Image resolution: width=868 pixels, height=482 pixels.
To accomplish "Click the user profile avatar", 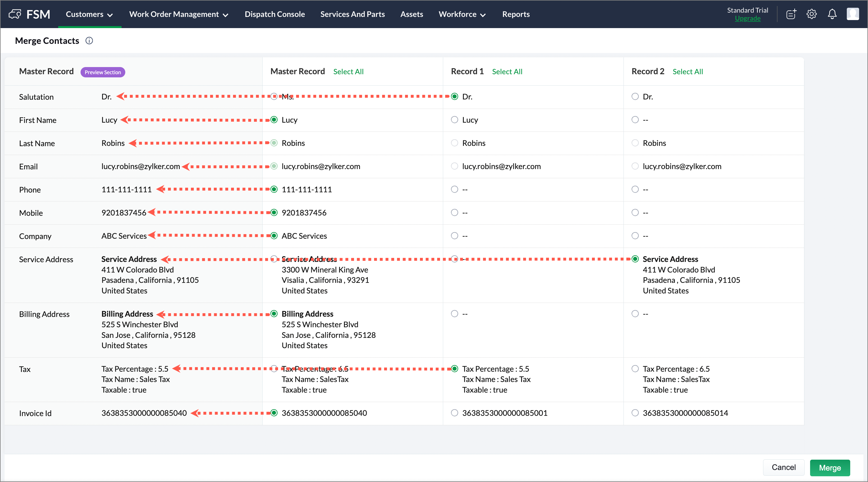I will (853, 14).
